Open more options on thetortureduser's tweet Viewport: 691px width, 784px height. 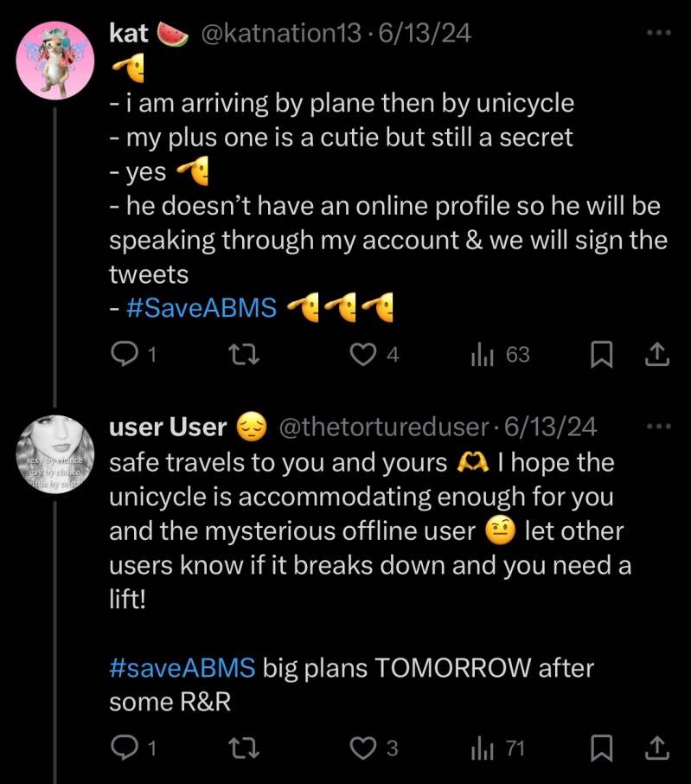tap(658, 427)
